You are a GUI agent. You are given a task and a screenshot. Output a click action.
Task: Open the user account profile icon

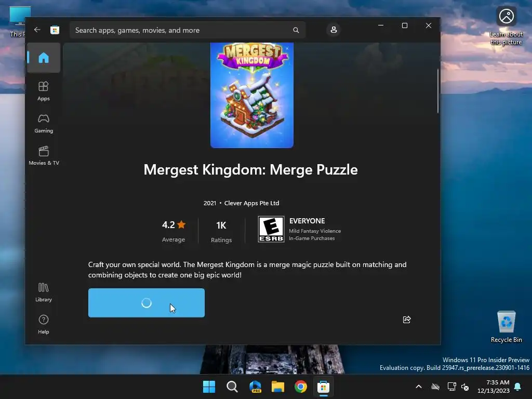[334, 30]
